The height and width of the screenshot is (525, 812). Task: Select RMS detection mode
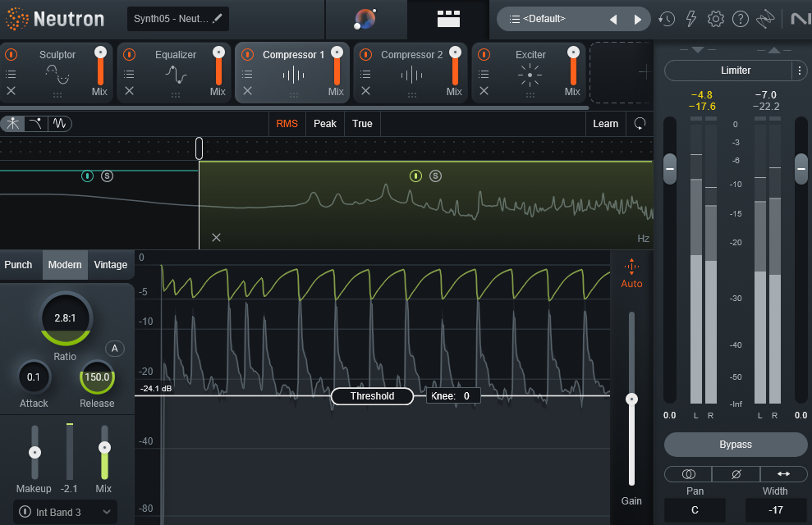[287, 124]
